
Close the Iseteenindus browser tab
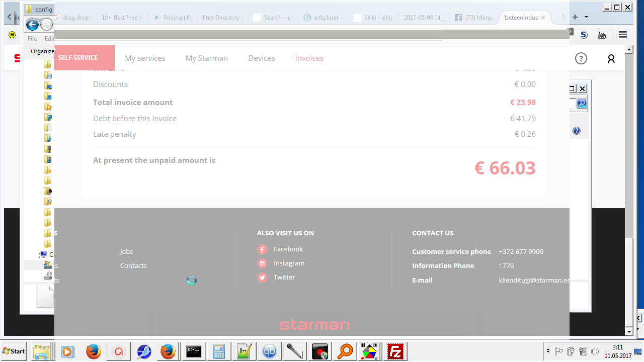coord(542,18)
